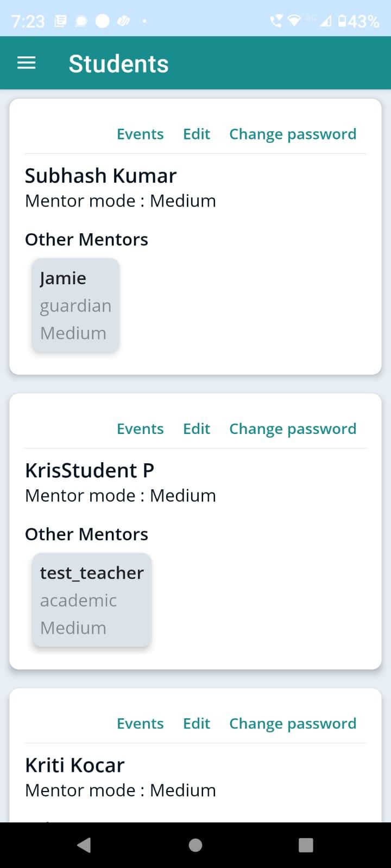
Task: Open Events for Subhash Kumar
Action: (140, 134)
